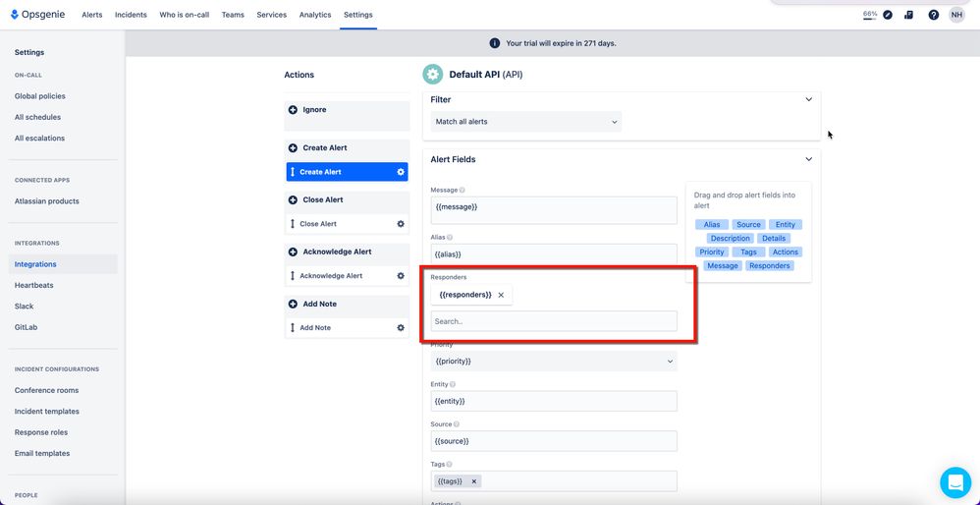Remove the {{responders}} chip

pyautogui.click(x=501, y=295)
